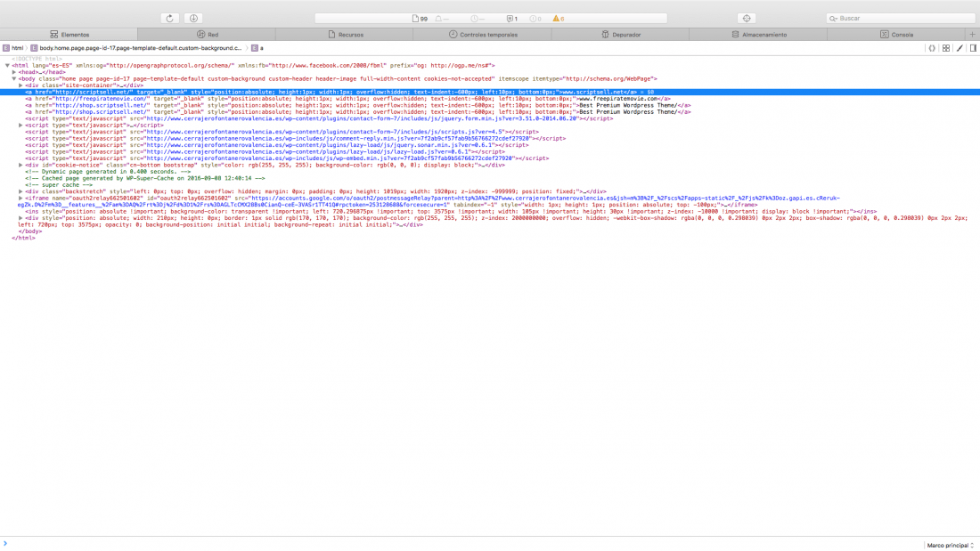Click the jquery.sonar.min.js source link
The height and width of the screenshot is (551, 980).
point(320,146)
